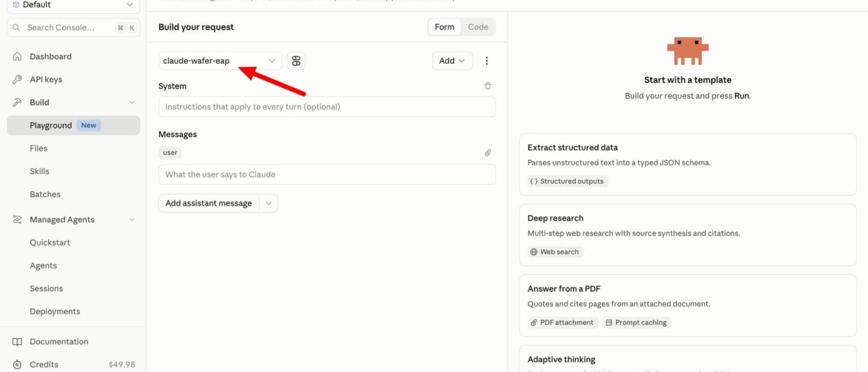Click the API keys key icon
Viewport: 868px width, 372px height.
click(17, 79)
